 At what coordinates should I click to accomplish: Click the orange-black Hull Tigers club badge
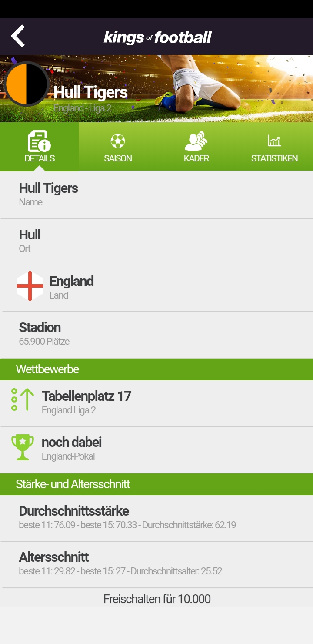tap(27, 84)
